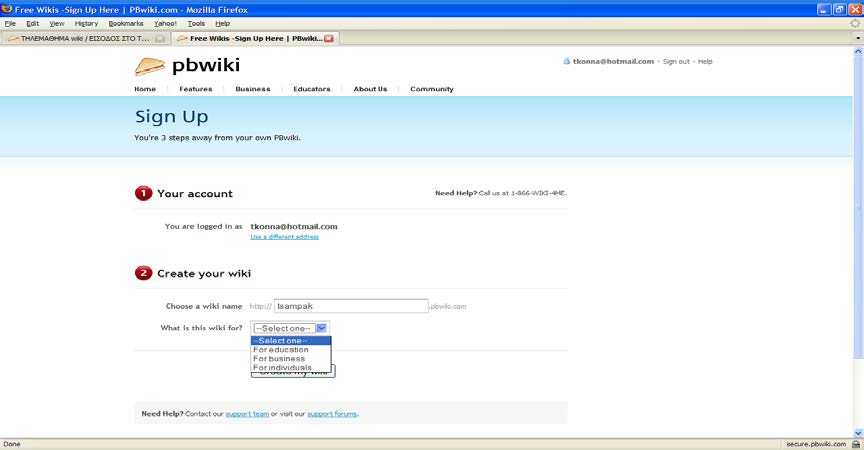Image resolution: width=864 pixels, height=450 pixels.
Task: Click the Firefox icon in title bar
Action: (7, 9)
